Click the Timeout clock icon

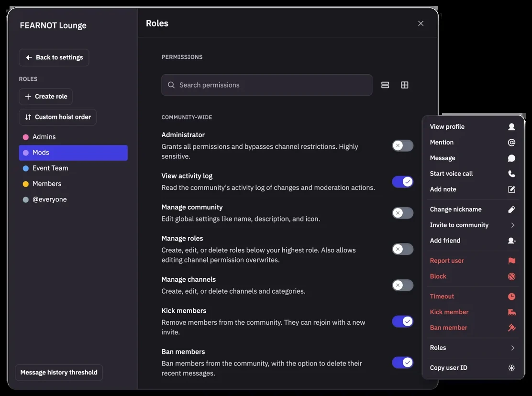(511, 297)
